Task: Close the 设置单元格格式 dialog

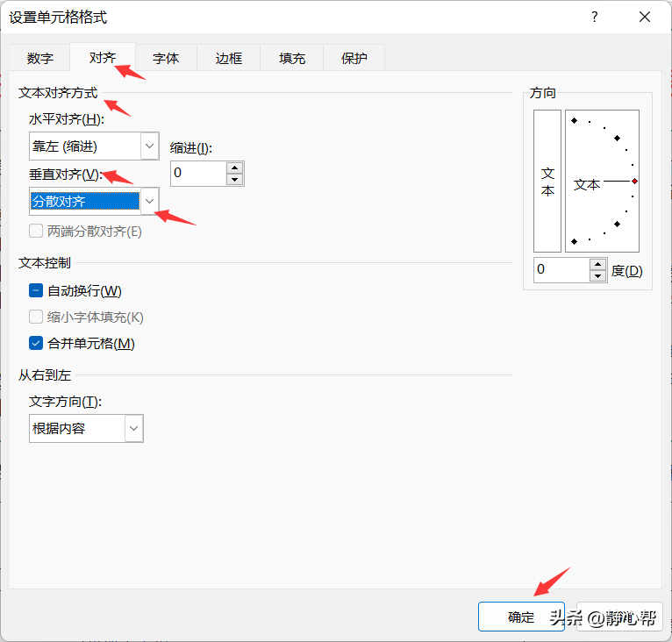Action: (x=645, y=18)
